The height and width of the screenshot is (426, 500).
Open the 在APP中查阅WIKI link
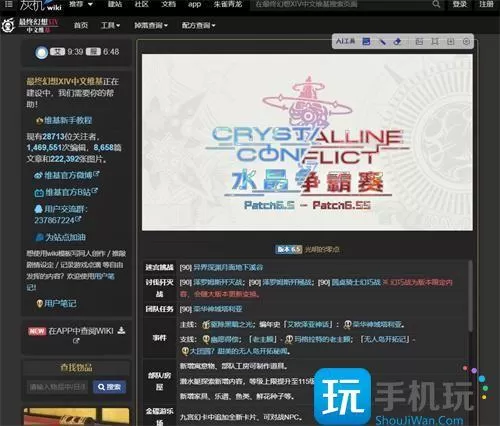[81, 331]
